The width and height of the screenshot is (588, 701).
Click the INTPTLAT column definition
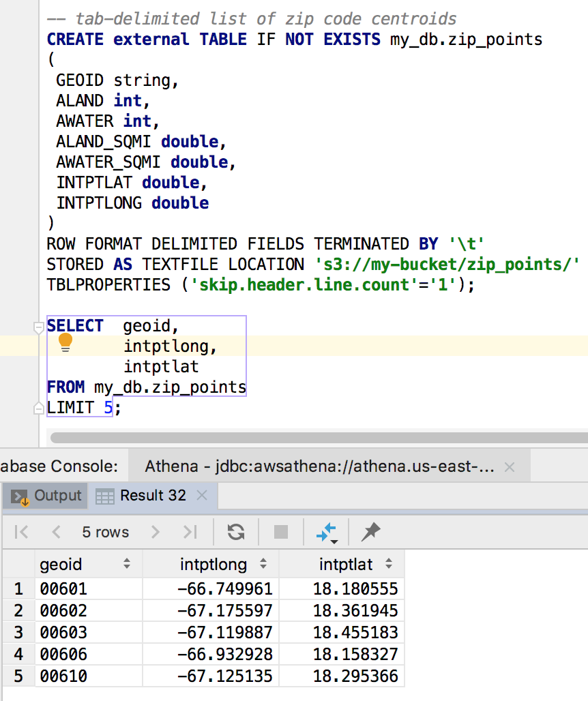point(132,182)
